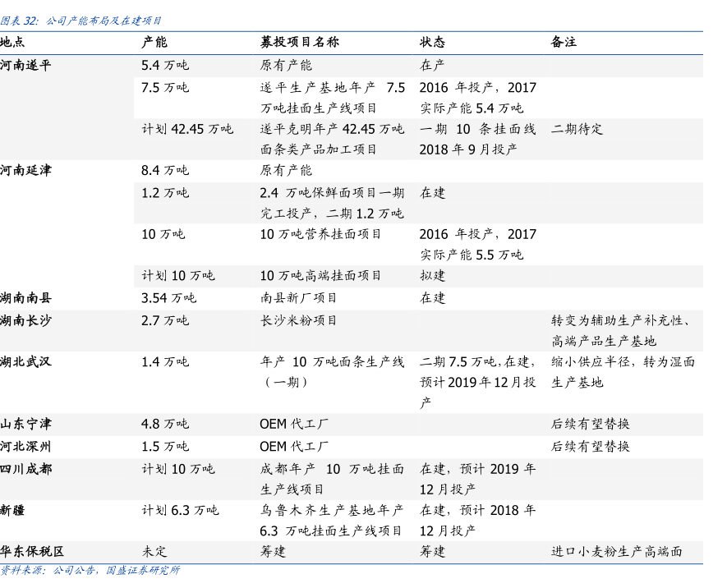This screenshot has height=588, width=727.
Task: Select the 产能 column header
Action: [154, 42]
